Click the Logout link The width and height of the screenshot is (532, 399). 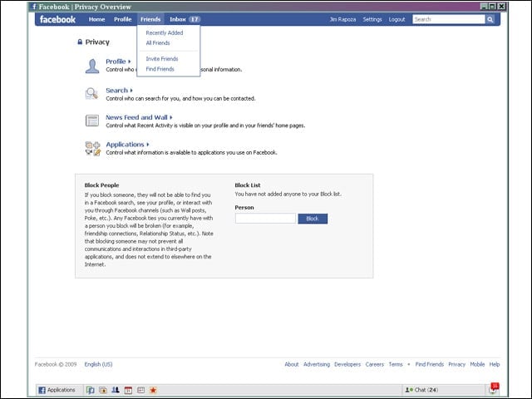click(397, 19)
